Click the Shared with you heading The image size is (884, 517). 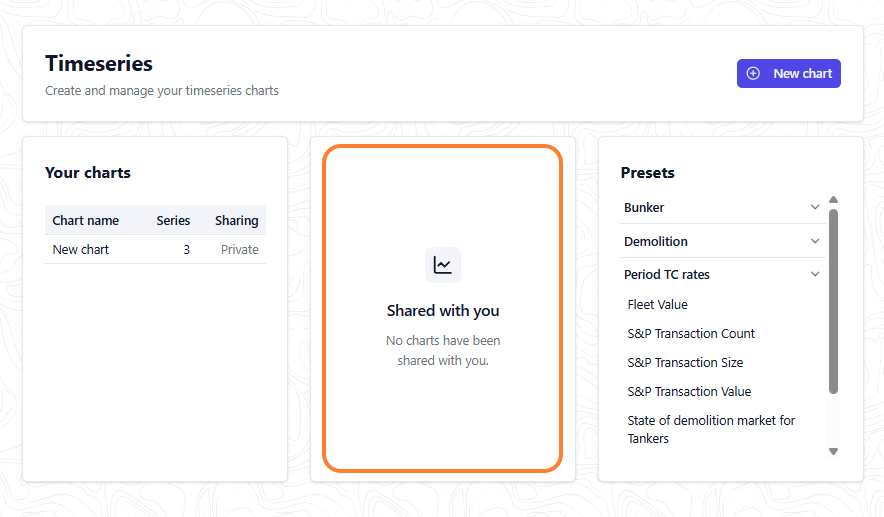(443, 311)
